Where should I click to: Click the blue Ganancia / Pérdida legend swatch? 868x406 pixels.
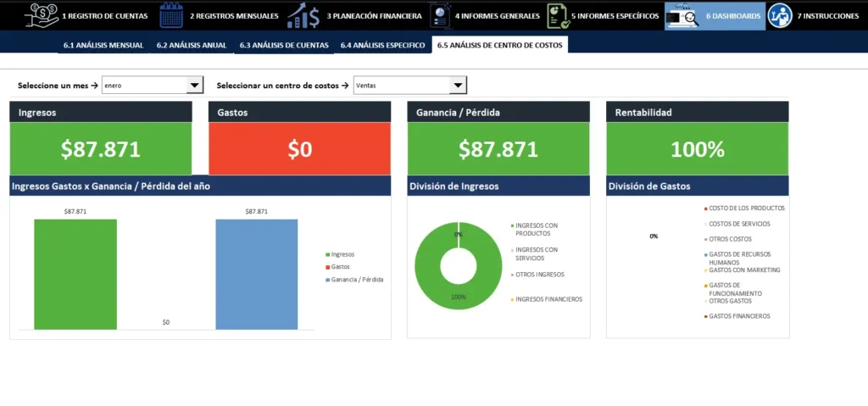pyautogui.click(x=327, y=279)
